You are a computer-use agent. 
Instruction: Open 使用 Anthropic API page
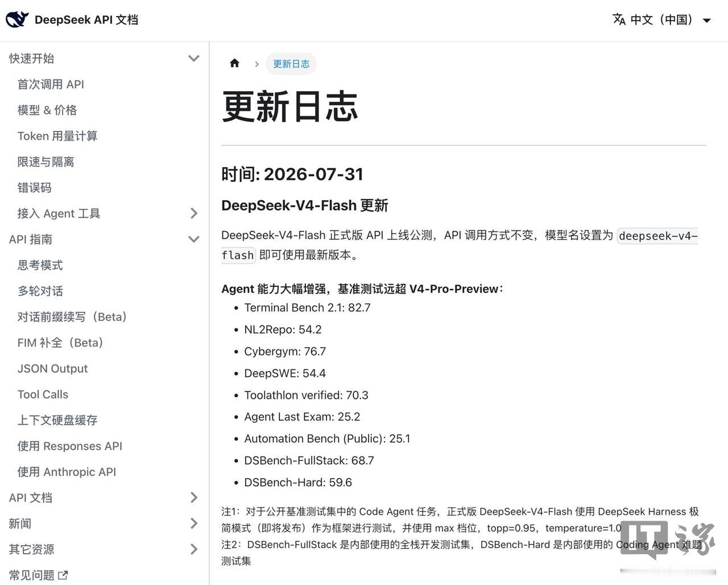tap(67, 472)
